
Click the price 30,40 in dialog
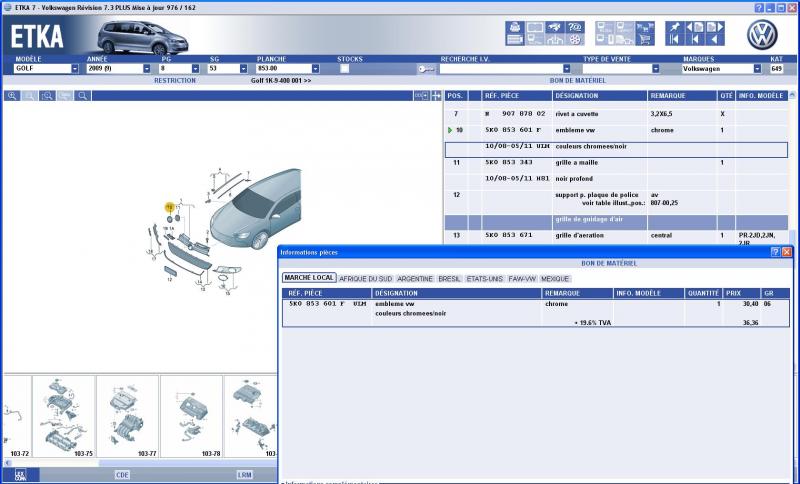point(751,304)
